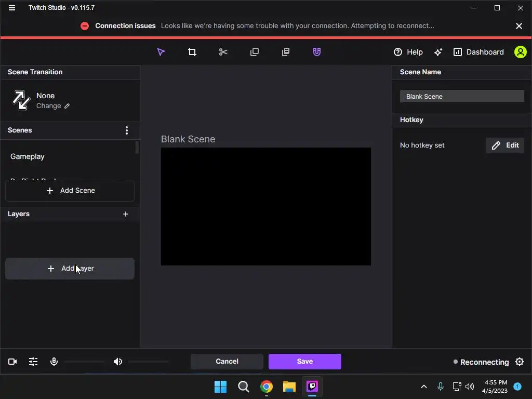The height and width of the screenshot is (399, 532).
Task: Adjust the speaker volume slider
Action: (x=148, y=362)
